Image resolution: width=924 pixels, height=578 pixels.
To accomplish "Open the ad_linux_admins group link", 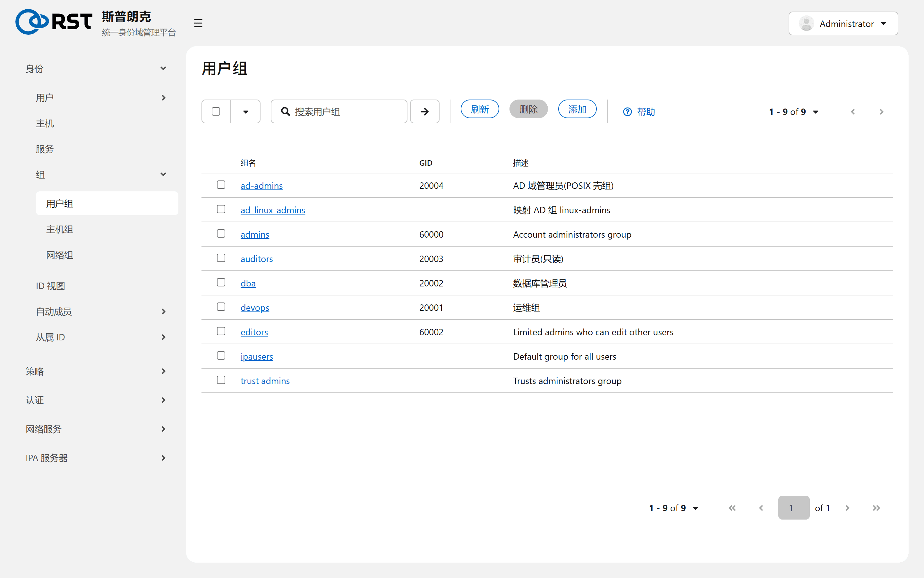I will coord(273,210).
